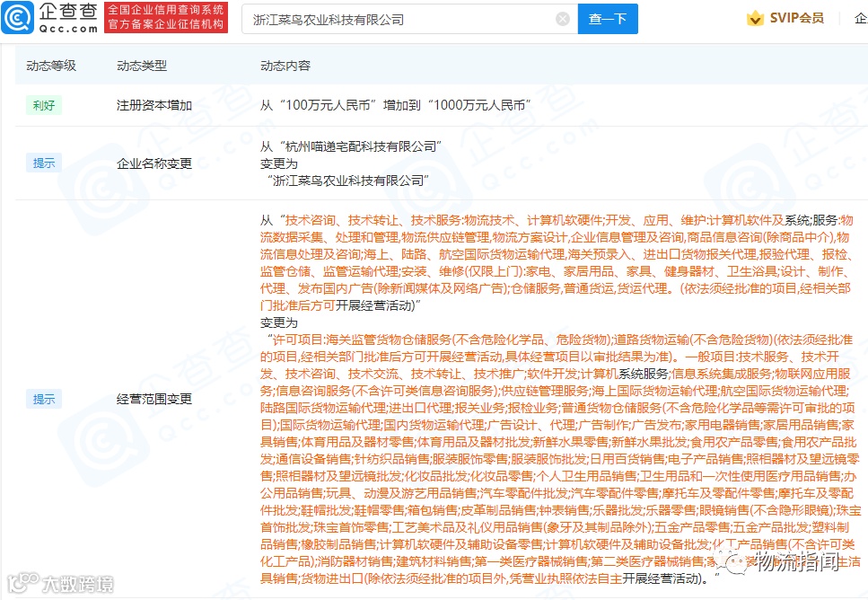Click the 全国企业信用查询系统 red banner

coord(166,17)
